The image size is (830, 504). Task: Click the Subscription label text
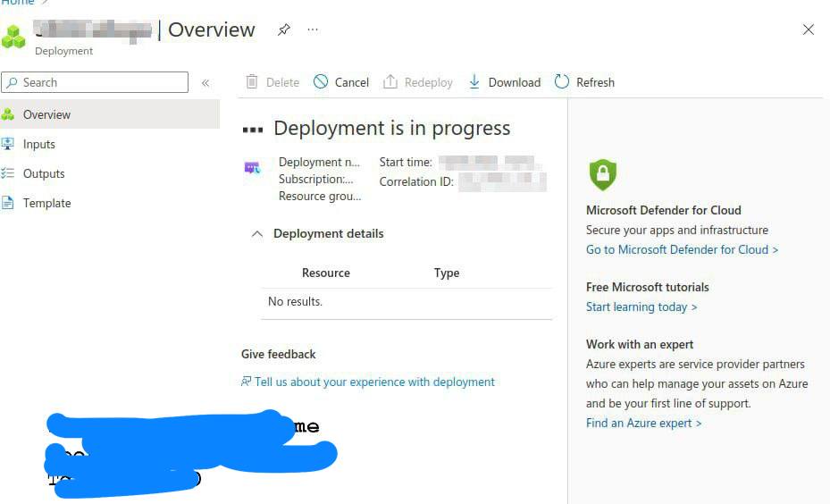coord(316,179)
